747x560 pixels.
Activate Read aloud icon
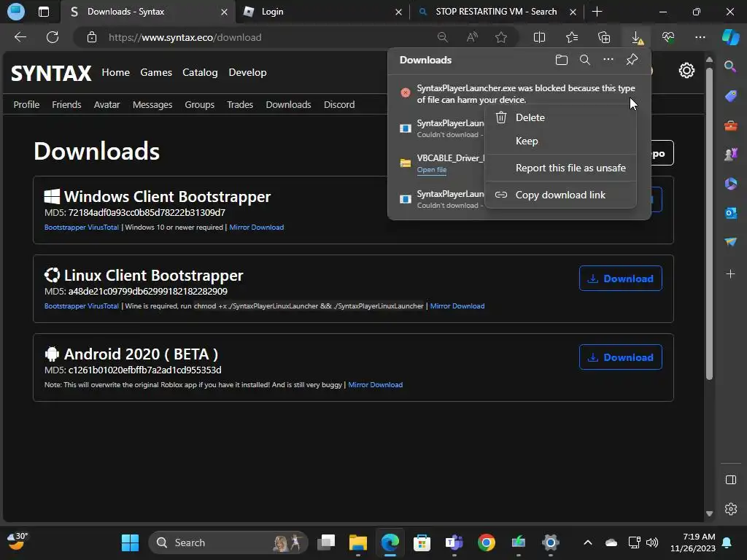click(x=472, y=37)
